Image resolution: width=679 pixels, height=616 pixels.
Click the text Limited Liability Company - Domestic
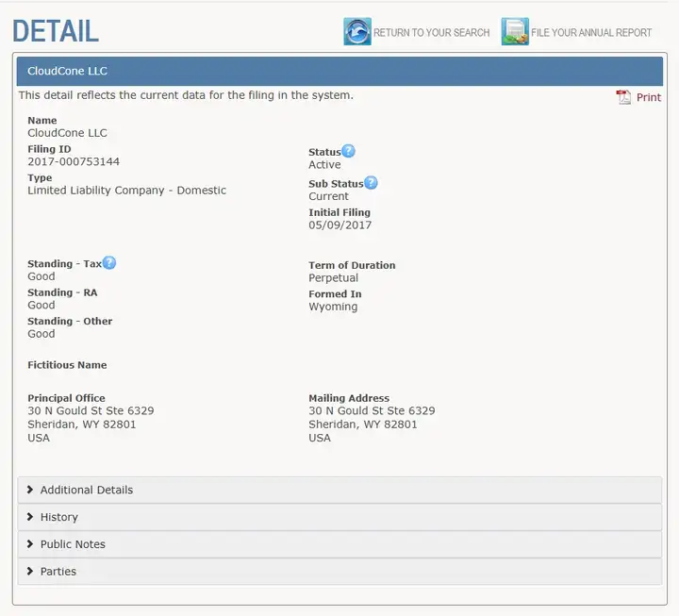pyautogui.click(x=127, y=191)
